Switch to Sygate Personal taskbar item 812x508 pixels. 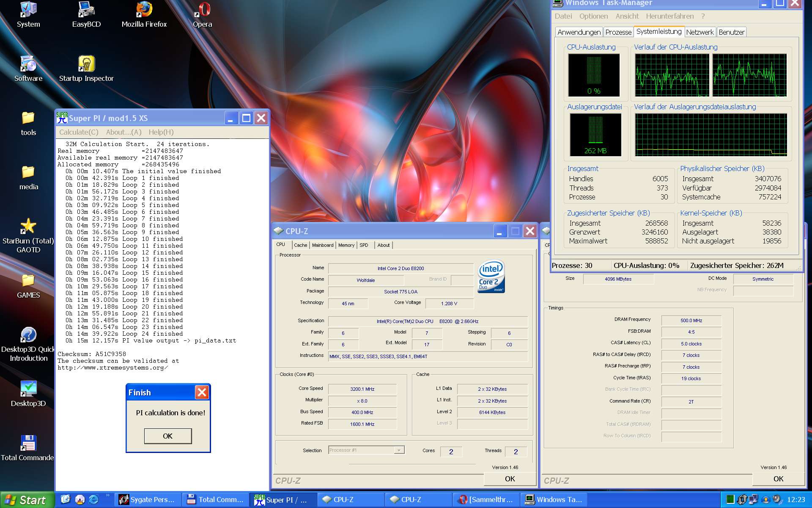tap(147, 500)
